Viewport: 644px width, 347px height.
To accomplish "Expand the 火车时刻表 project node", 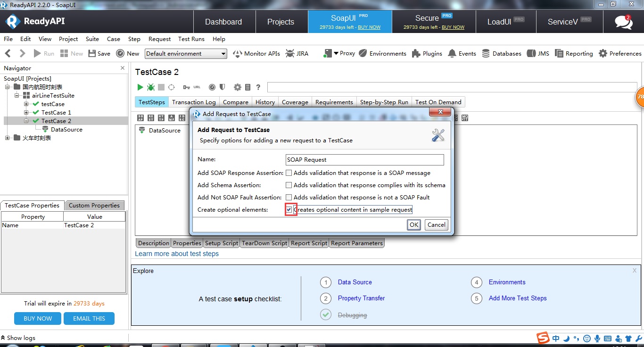I will coord(8,138).
